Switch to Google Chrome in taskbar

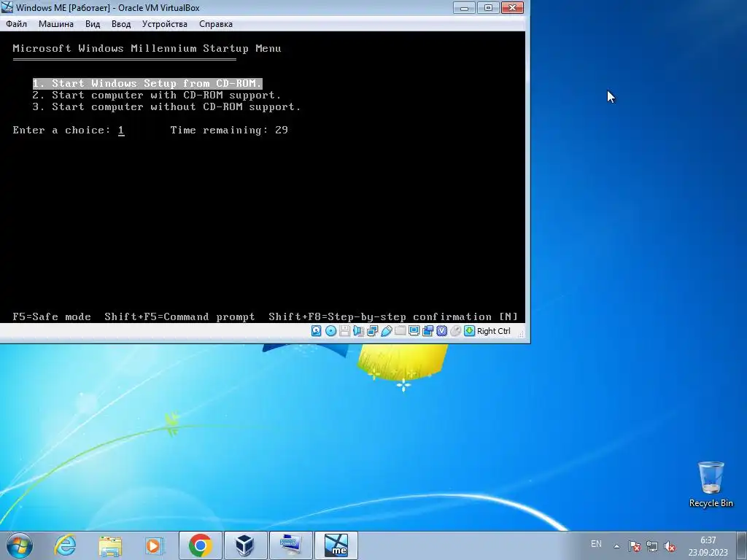[201, 545]
